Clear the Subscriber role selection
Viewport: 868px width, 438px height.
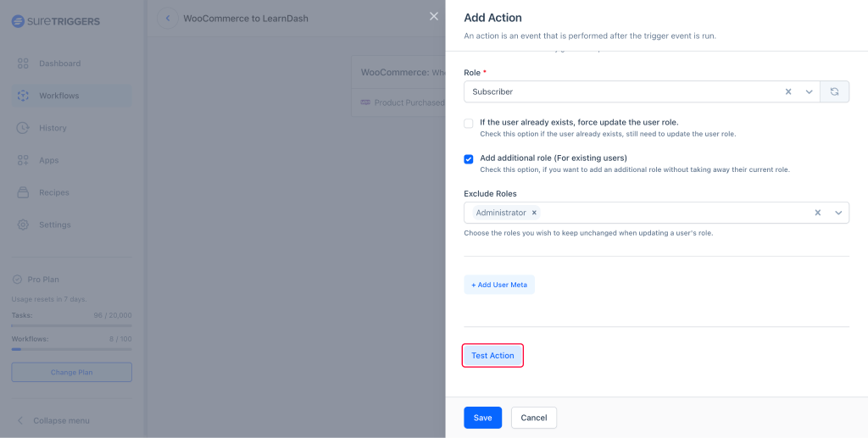click(788, 91)
